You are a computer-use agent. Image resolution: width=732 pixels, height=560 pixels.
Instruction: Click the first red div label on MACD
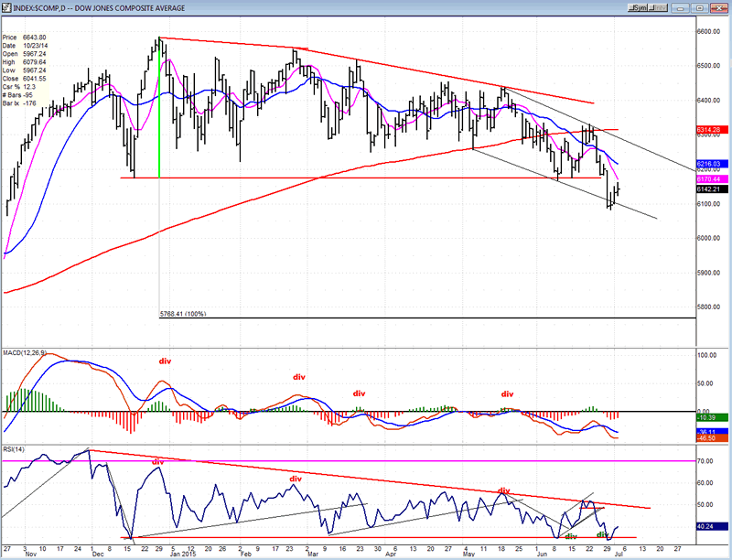(165, 361)
